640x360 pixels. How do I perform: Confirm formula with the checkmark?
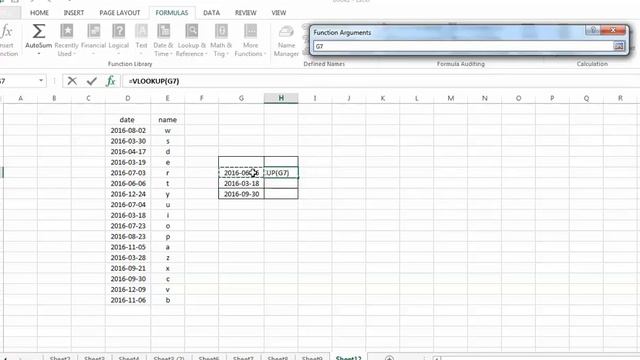click(x=91, y=81)
